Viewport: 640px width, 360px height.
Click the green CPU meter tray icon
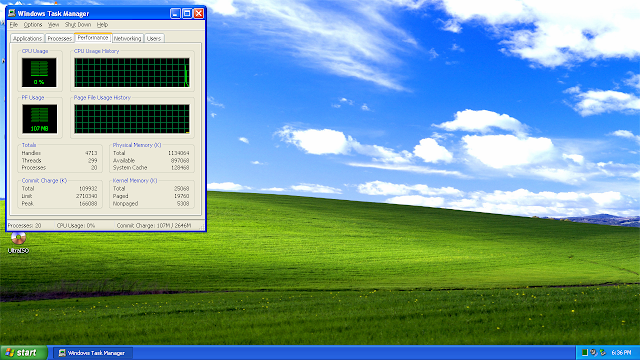click(584, 352)
